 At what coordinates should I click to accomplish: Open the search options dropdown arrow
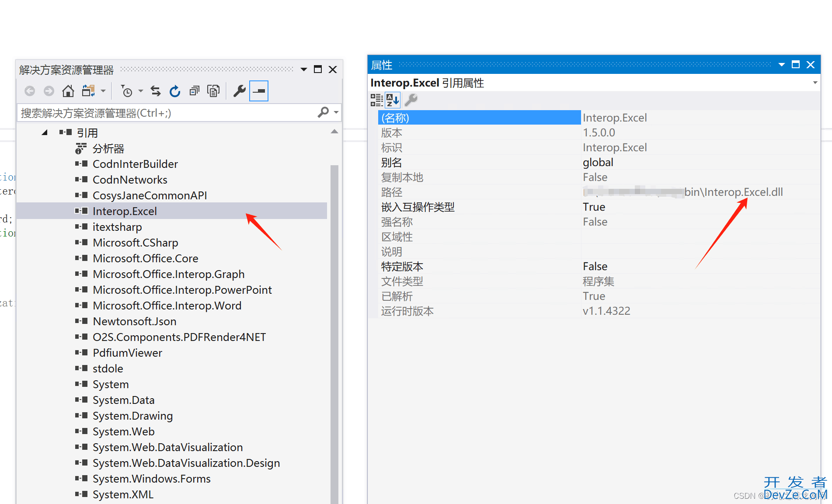pos(336,113)
